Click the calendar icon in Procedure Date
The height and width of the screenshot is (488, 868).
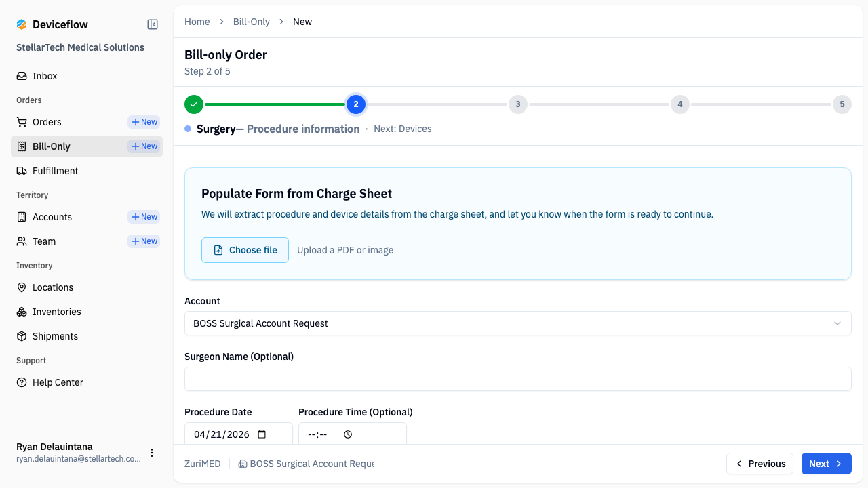[x=262, y=434]
